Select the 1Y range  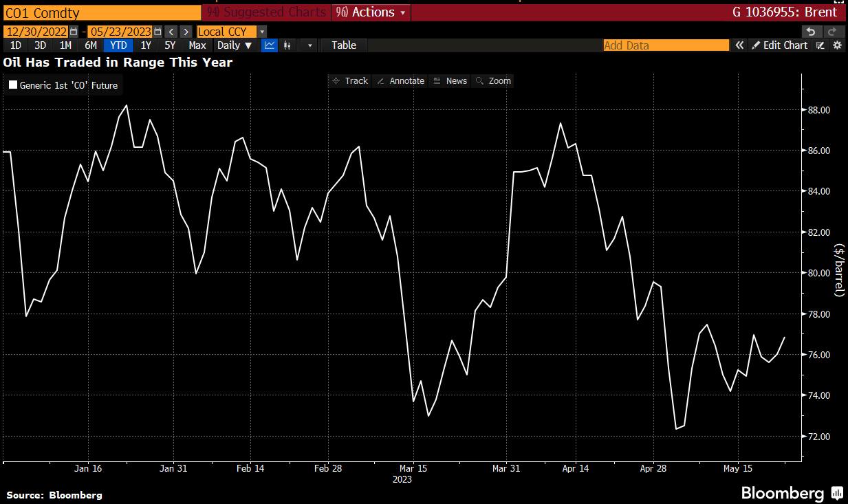pyautogui.click(x=145, y=45)
